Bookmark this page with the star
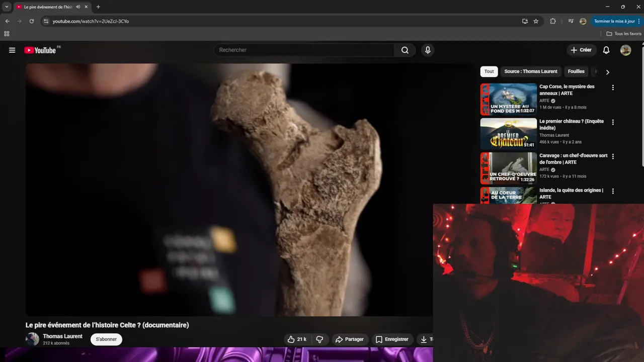 [536, 21]
